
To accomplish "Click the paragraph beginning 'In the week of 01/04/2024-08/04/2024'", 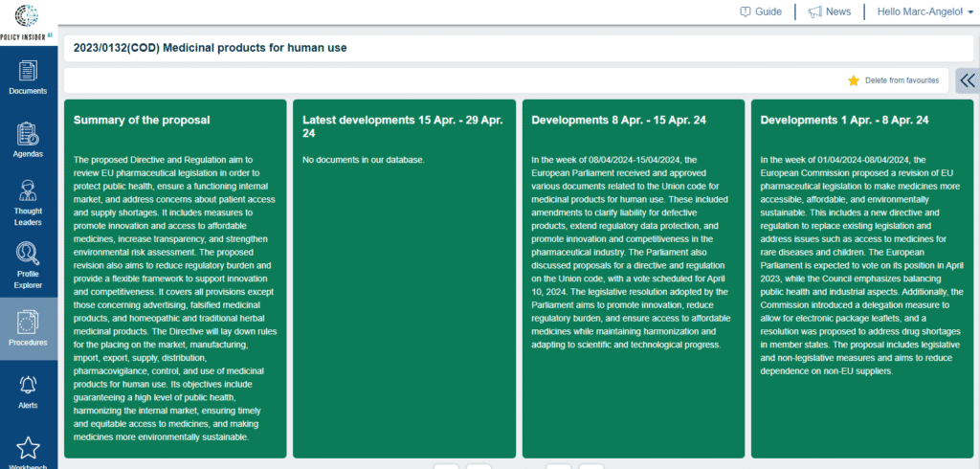I will [x=862, y=265].
